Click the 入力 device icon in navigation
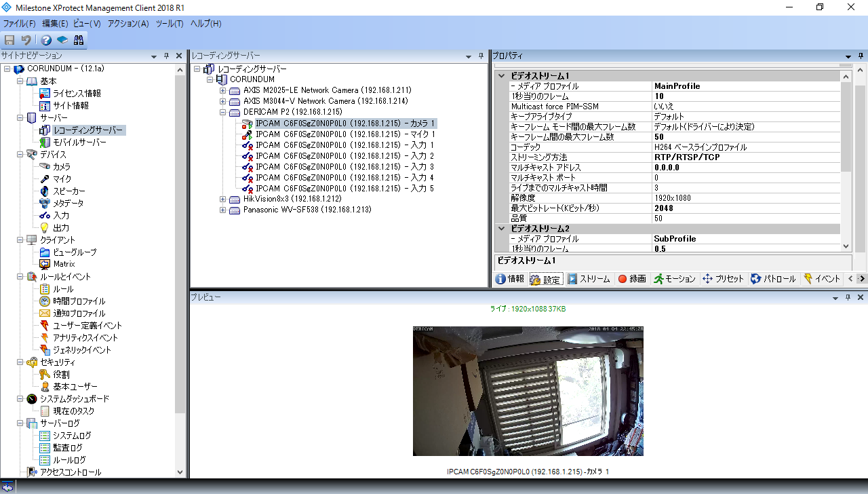The image size is (868, 494). coord(45,216)
